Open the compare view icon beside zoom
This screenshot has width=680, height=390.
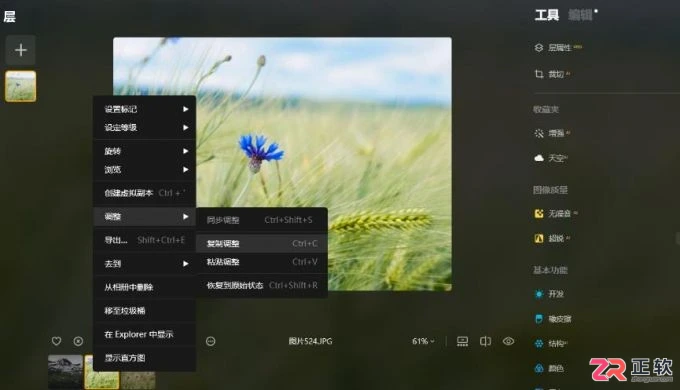pos(462,341)
